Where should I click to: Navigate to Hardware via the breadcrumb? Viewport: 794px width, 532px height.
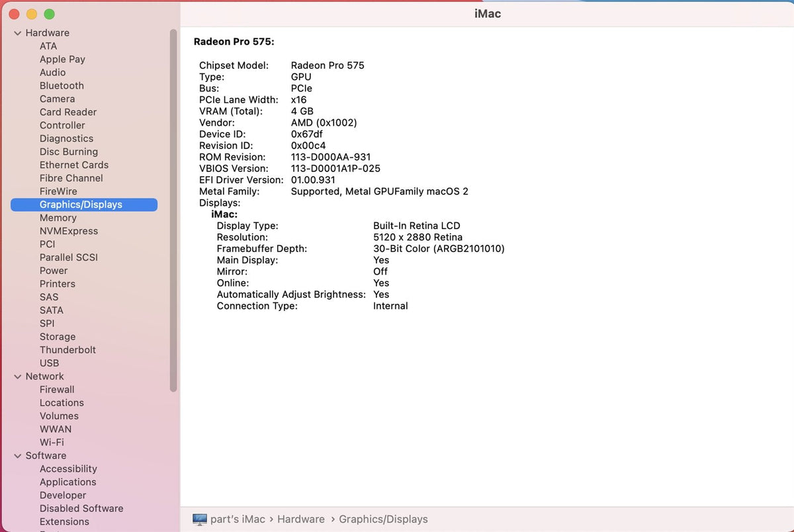pos(301,519)
